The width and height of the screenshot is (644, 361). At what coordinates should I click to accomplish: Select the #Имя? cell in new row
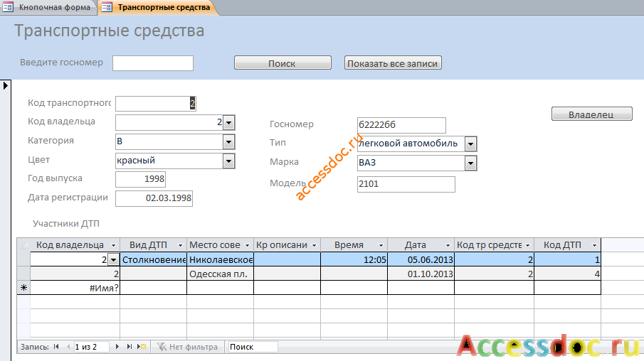point(75,288)
